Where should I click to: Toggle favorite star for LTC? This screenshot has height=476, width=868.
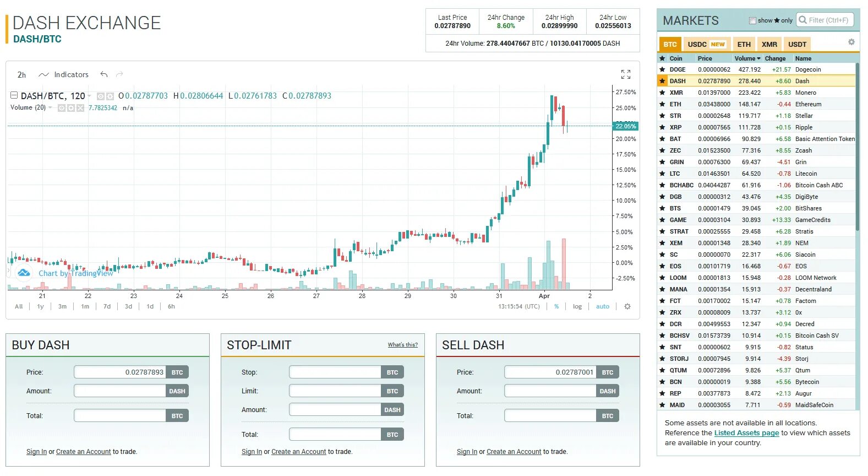pos(663,174)
